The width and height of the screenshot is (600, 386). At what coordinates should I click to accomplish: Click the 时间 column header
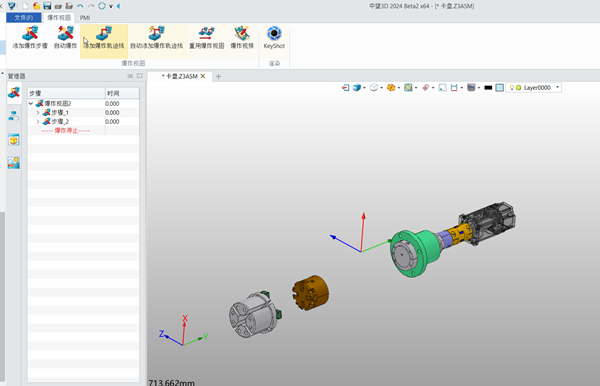coord(122,93)
